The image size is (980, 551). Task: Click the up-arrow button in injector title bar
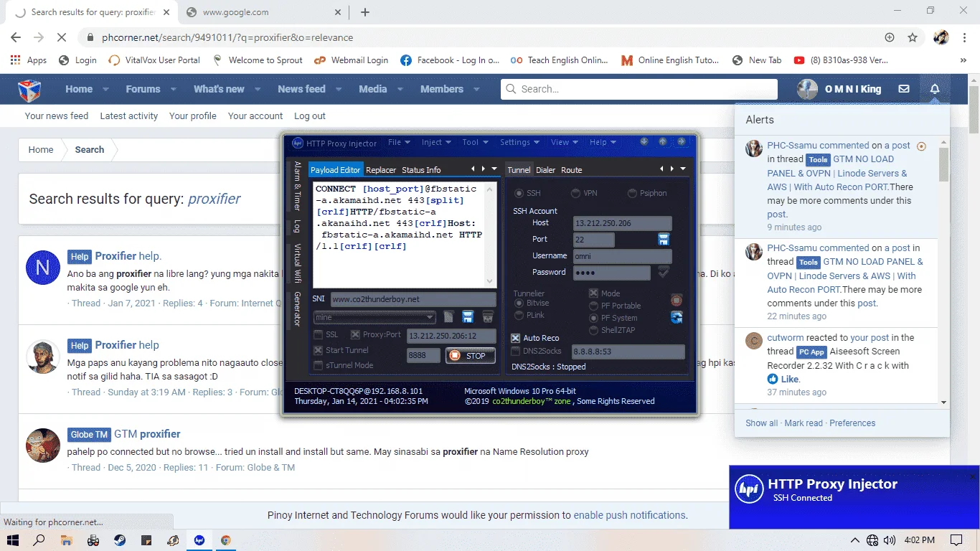(x=663, y=142)
